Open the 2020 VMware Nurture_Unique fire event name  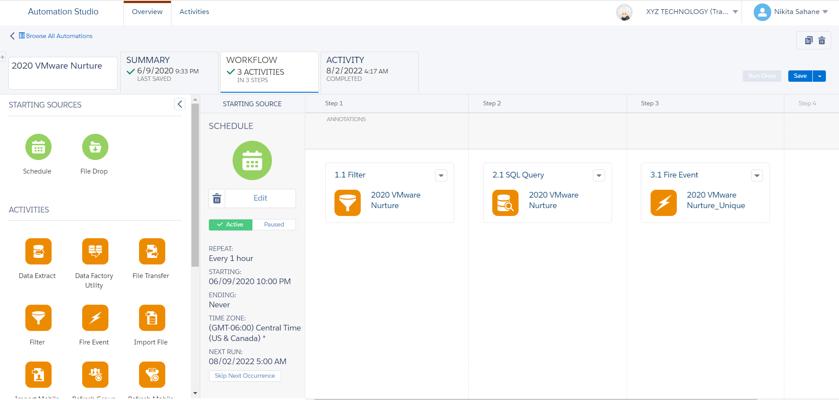[716, 200]
